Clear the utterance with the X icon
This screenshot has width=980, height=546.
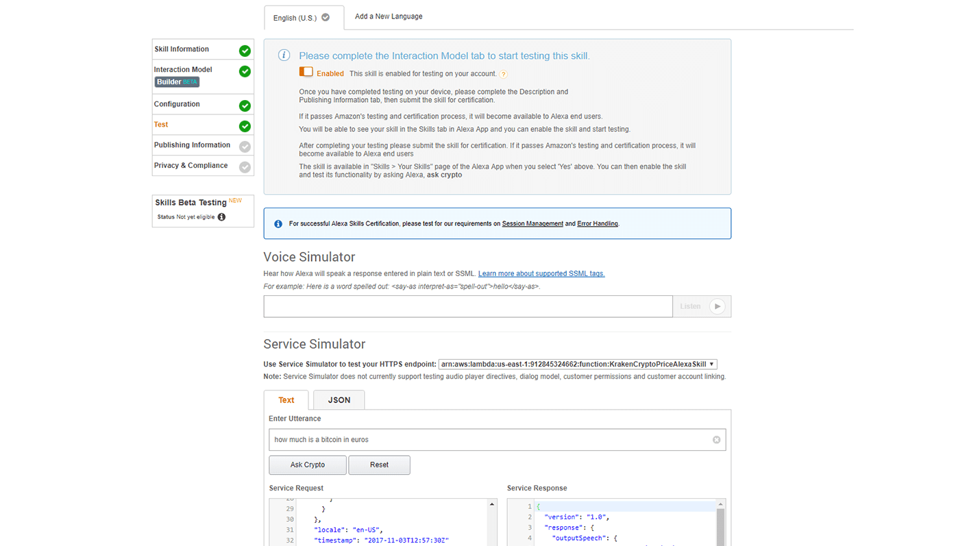tap(716, 440)
